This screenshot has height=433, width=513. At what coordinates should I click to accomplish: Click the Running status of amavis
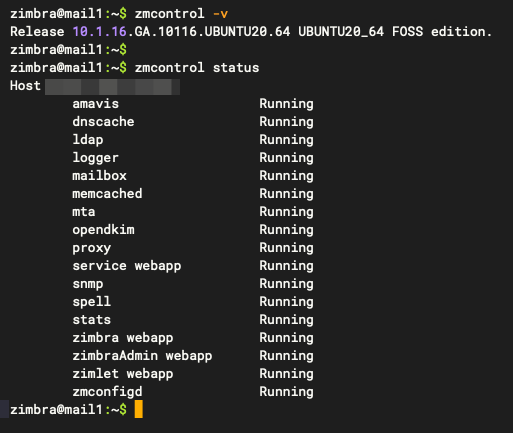pos(286,104)
